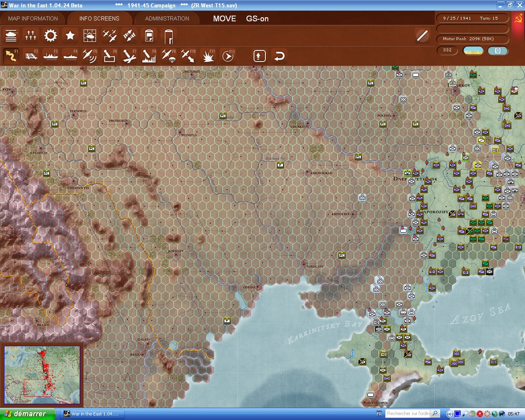Screen dimensions: 525x420
Task: Click the Stanislav city label
Action: coord(39,153)
